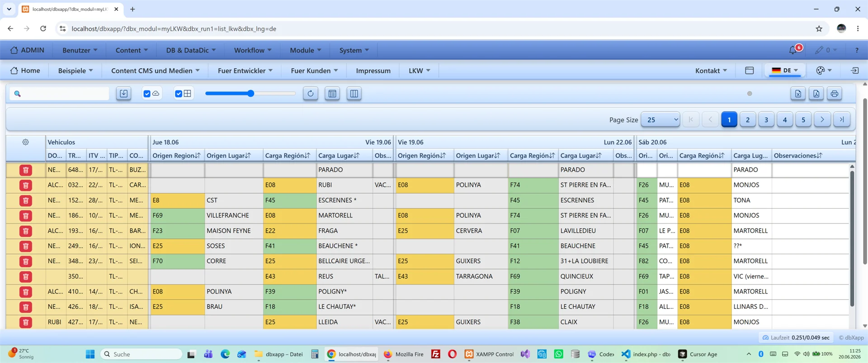Screen dimensions: 868x363
Task: Expand the LKW menu
Action: [419, 70]
